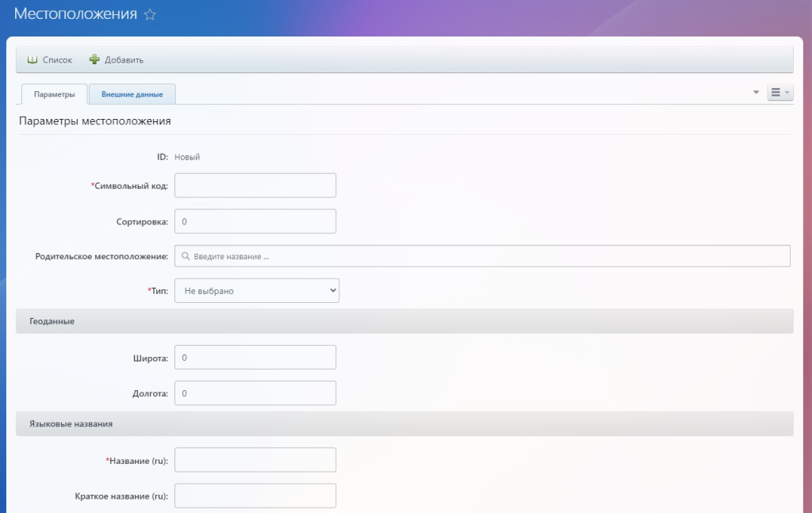812x513 pixels.
Task: Focus the Название (ru) text field
Action: click(x=255, y=460)
